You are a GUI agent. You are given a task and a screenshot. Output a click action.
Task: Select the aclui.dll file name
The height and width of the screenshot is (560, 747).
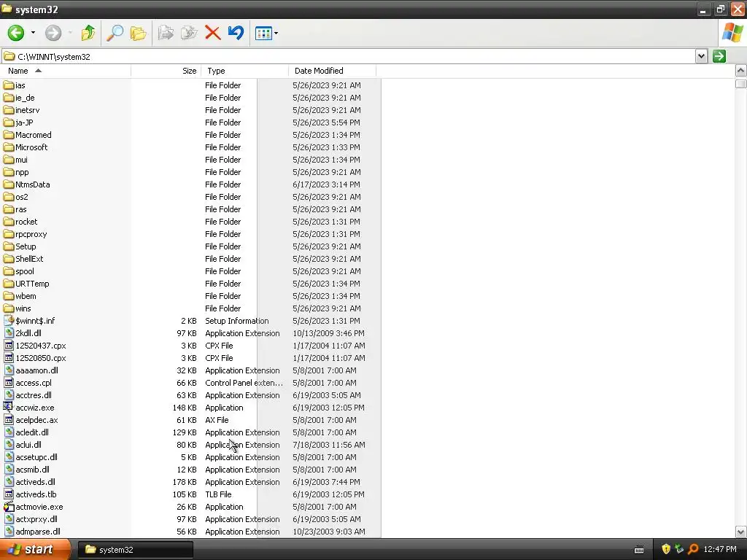pyautogui.click(x=28, y=444)
